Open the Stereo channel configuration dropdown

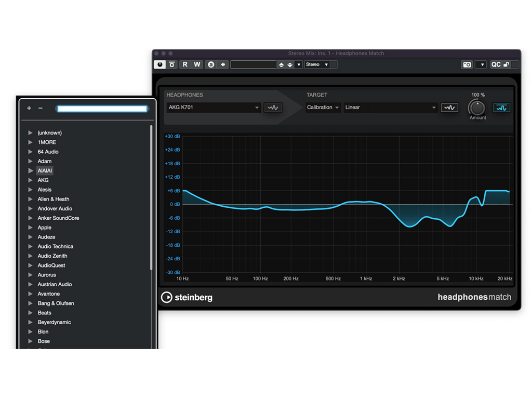tap(317, 64)
